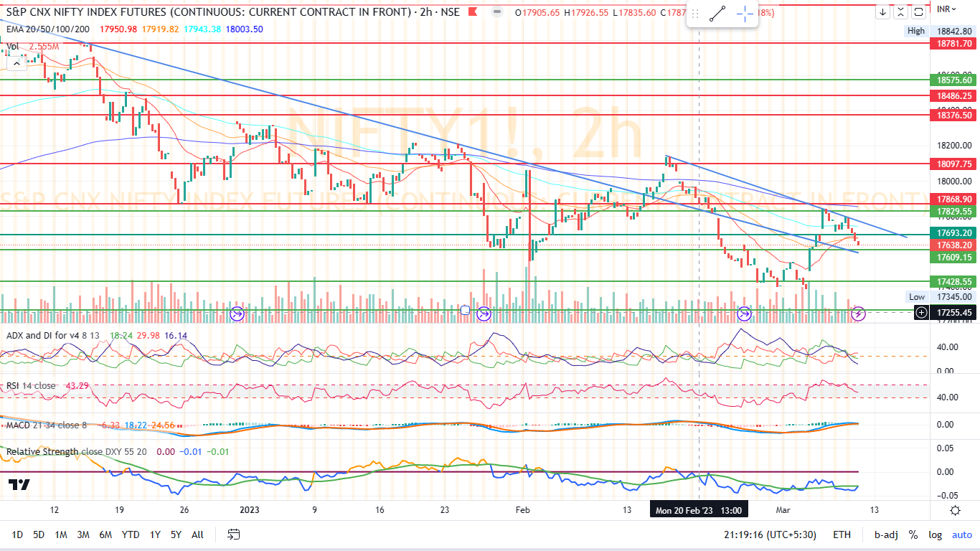Select the EMA 20/50/100/200 indicator legend

coord(49,29)
